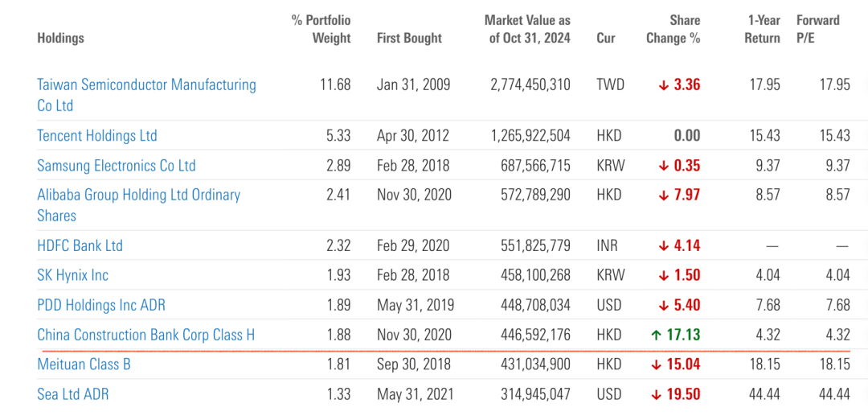Image resolution: width=868 pixels, height=420 pixels.
Task: Open China Construction Bank Corp Class H
Action: click(x=146, y=335)
